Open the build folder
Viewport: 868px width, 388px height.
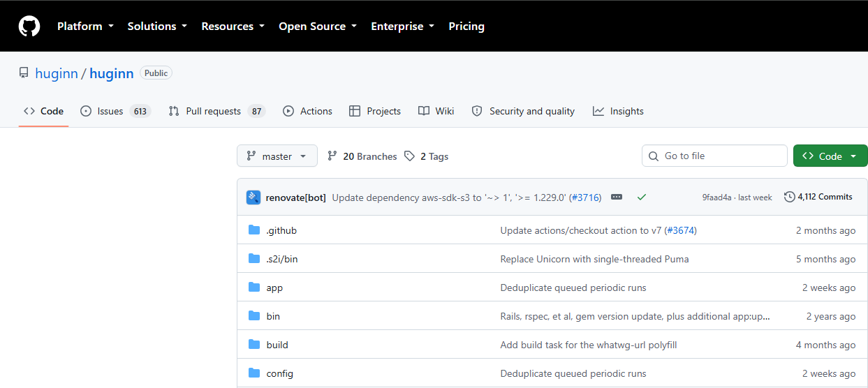277,345
